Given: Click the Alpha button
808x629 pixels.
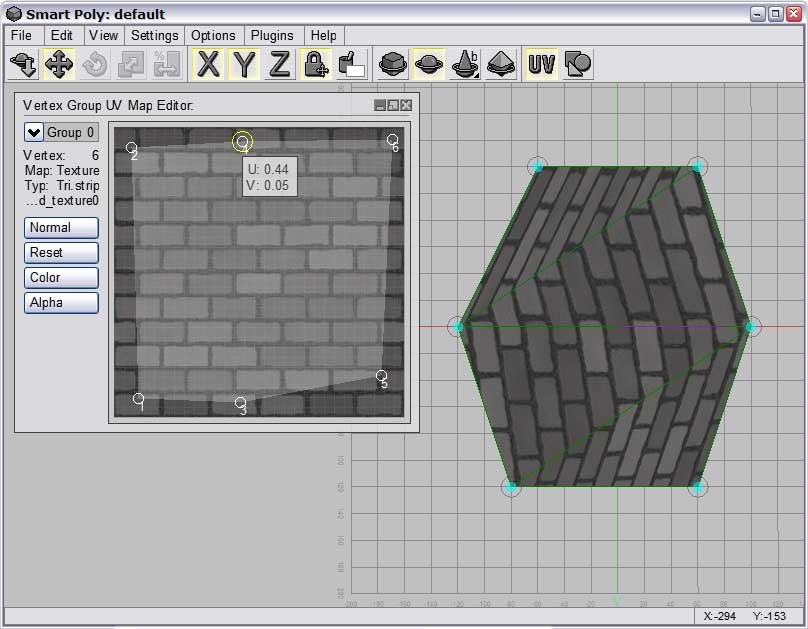Looking at the screenshot, I should pos(61,302).
